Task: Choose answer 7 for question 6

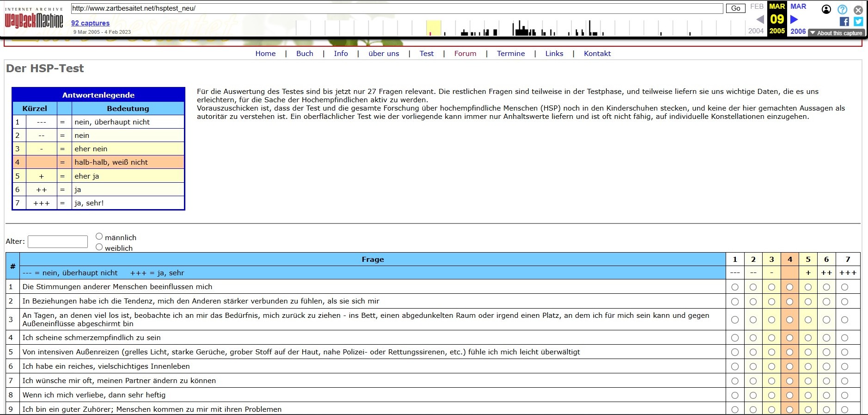Action: [844, 367]
